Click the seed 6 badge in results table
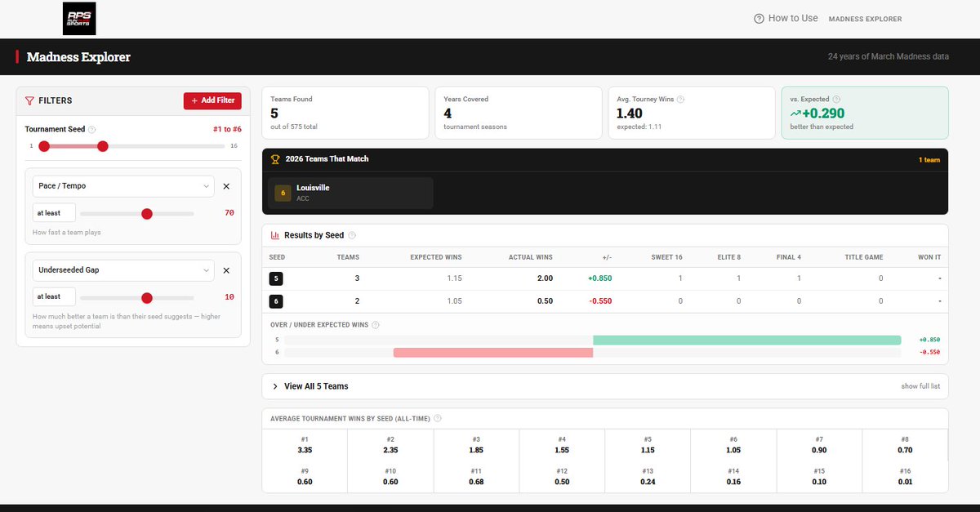 [x=276, y=301]
